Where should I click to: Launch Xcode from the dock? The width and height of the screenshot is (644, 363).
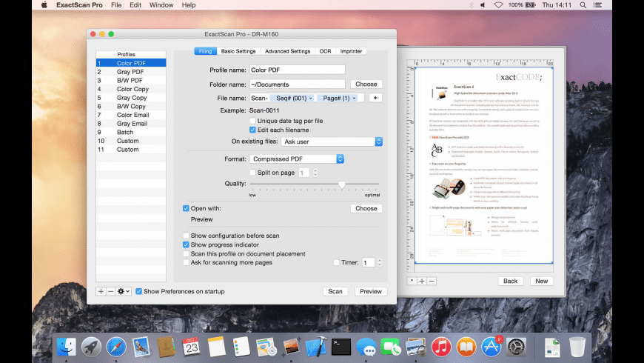316,347
